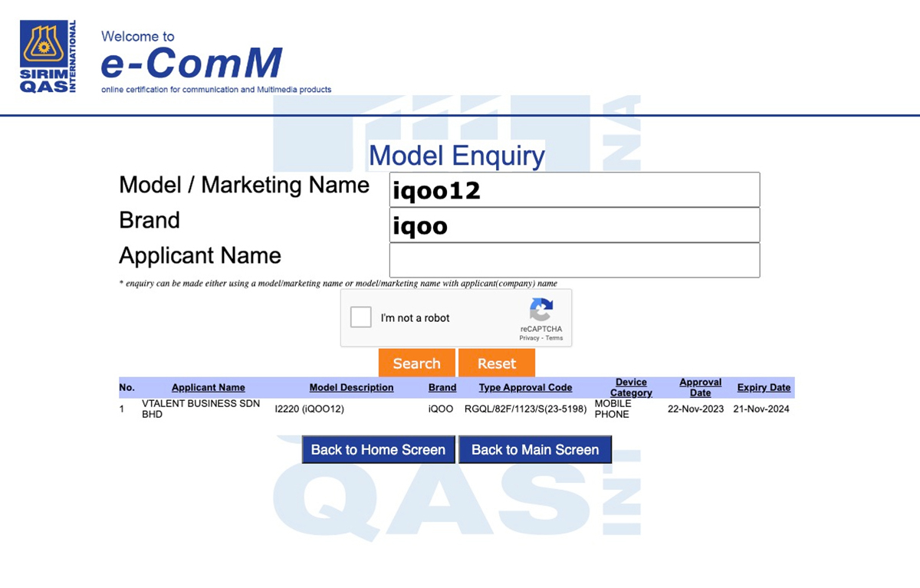Click the reCAPTCHA logo icon

[x=540, y=310]
